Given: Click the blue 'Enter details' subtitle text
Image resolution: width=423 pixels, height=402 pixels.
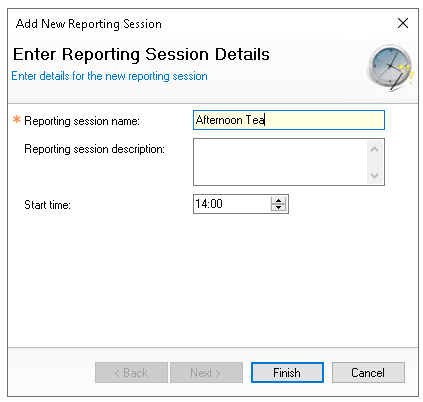Looking at the screenshot, I should (x=109, y=76).
